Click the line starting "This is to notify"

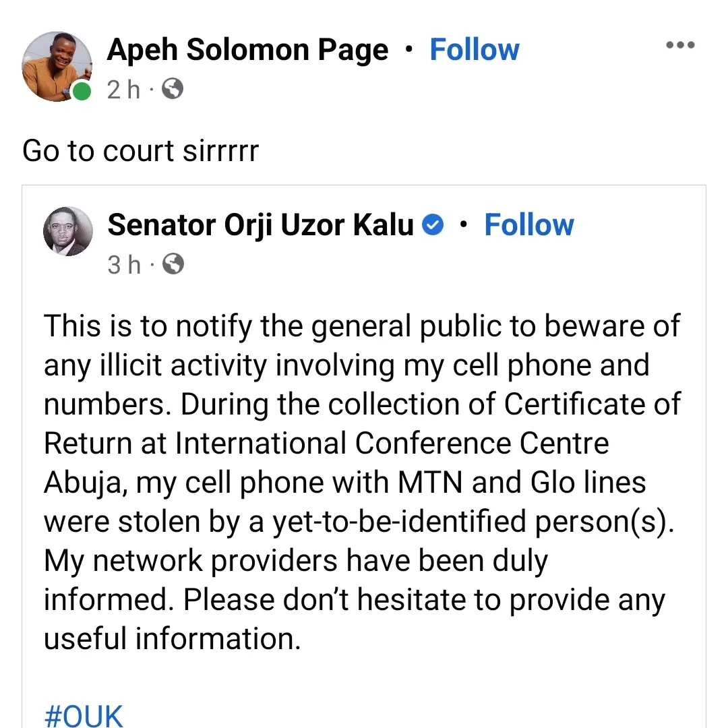pyautogui.click(x=361, y=326)
